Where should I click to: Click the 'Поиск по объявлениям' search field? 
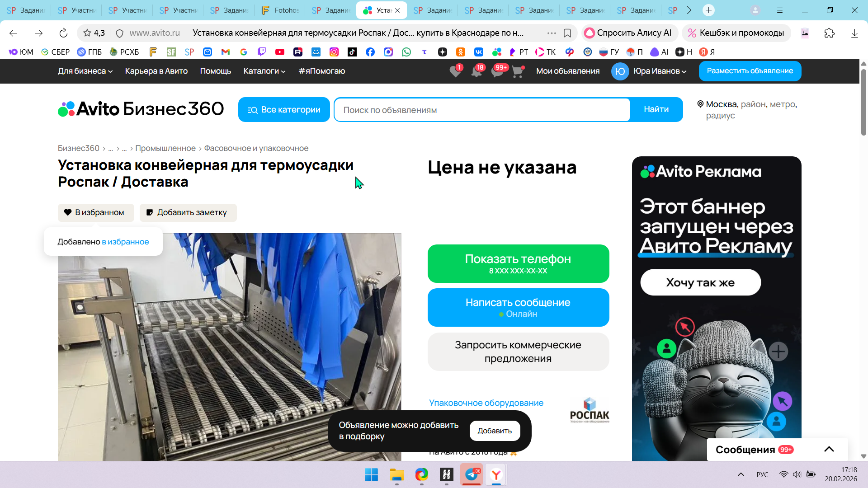(481, 110)
